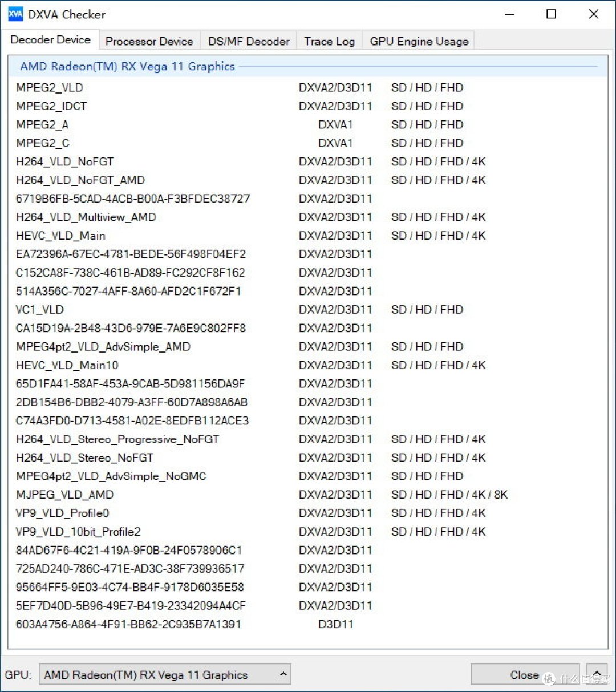Select the 95664FF5-9E03-4C74-BB4F-9178D6035E58 row
Image resolution: width=616 pixels, height=692 pixels.
[308, 587]
